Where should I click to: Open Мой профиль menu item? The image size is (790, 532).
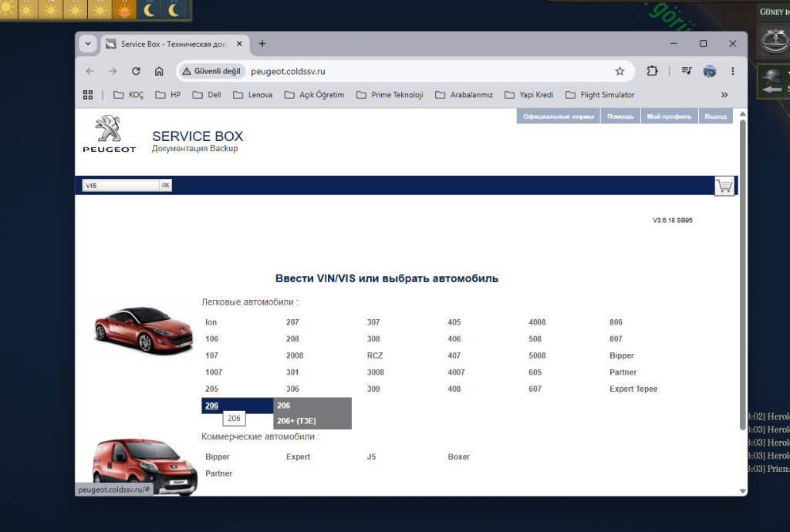tap(669, 116)
